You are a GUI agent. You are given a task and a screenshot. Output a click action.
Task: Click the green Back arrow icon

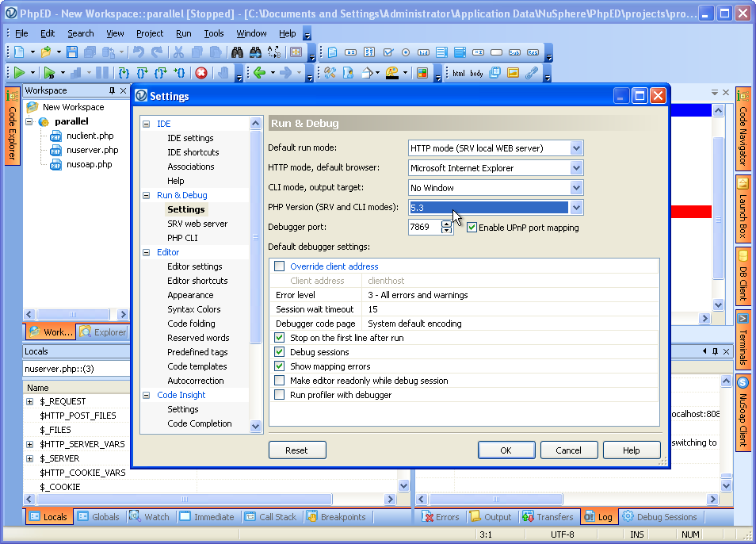[258, 73]
